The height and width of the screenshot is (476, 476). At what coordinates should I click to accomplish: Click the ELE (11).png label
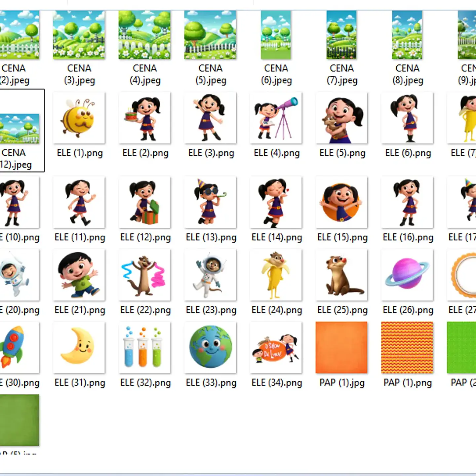[80, 237]
